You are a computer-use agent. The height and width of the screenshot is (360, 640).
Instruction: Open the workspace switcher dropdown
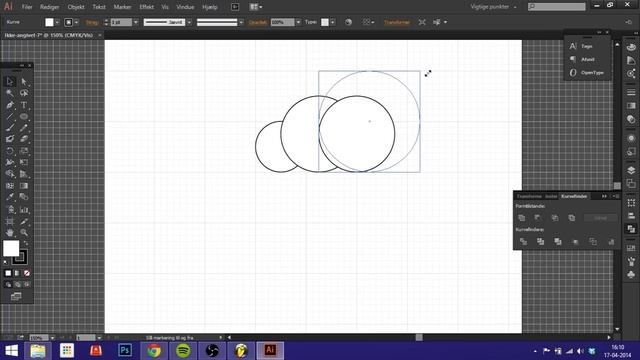pyautogui.click(x=493, y=7)
